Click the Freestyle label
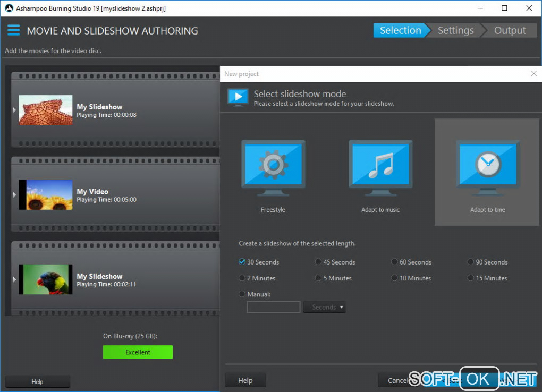This screenshot has height=392, width=542. pos(273,209)
